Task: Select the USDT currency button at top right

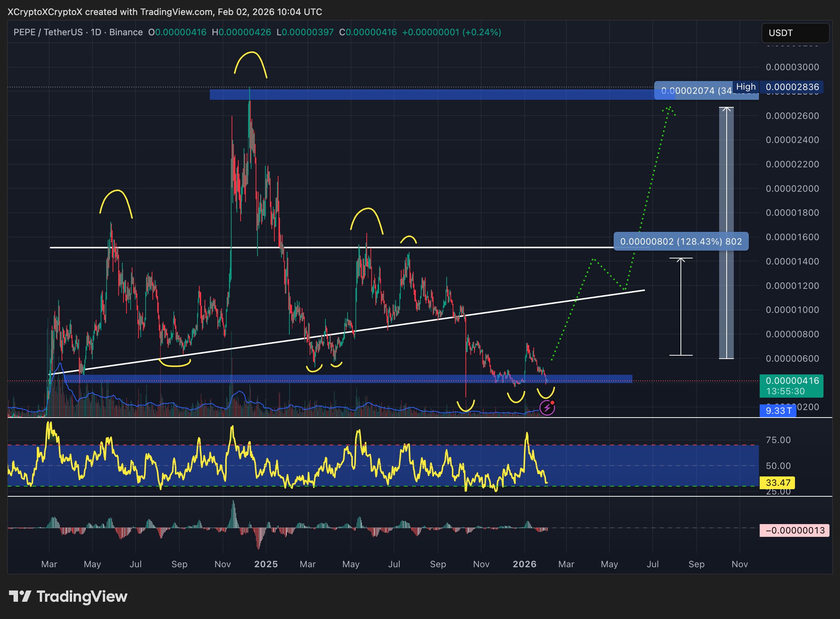Action: [x=795, y=33]
